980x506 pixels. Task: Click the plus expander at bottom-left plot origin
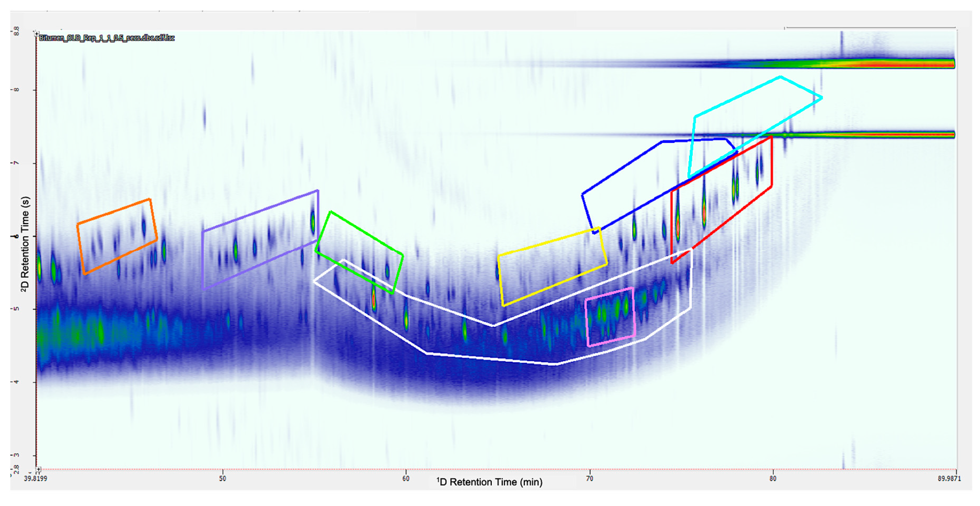click(38, 469)
